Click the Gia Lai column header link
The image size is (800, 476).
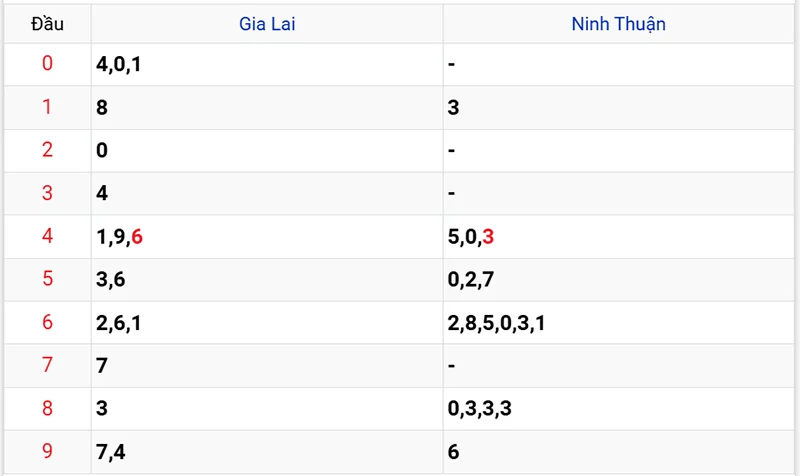pos(267,24)
